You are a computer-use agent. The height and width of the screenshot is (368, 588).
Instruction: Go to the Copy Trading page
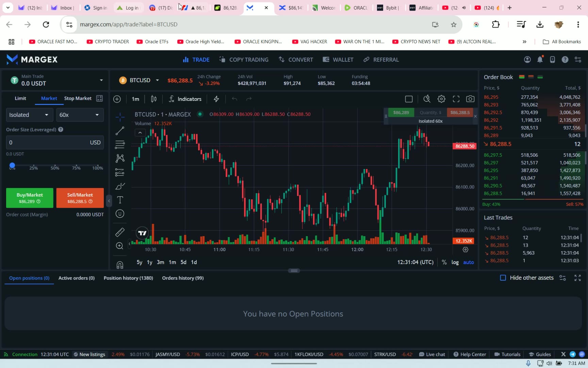(244, 60)
